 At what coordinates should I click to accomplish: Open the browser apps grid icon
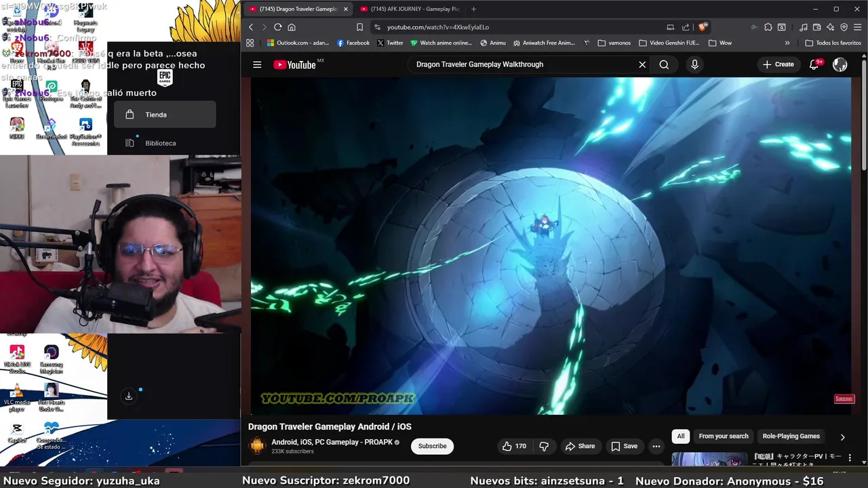250,43
